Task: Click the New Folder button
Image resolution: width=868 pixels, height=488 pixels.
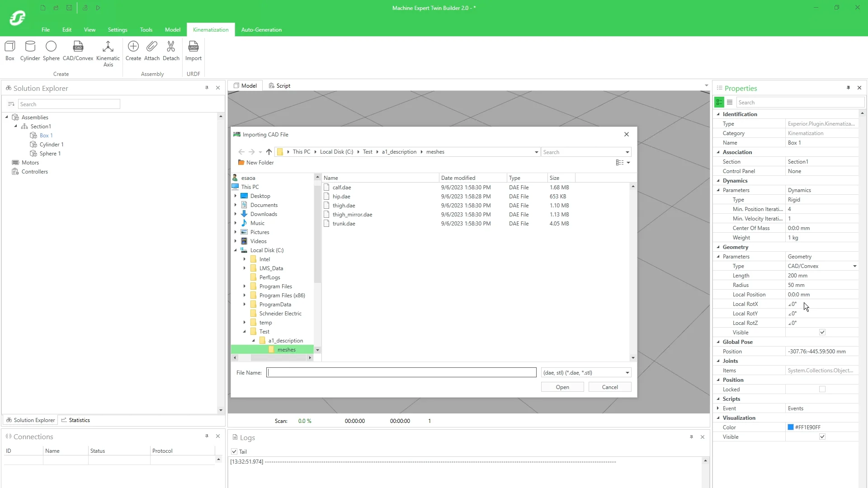Action: pyautogui.click(x=255, y=162)
